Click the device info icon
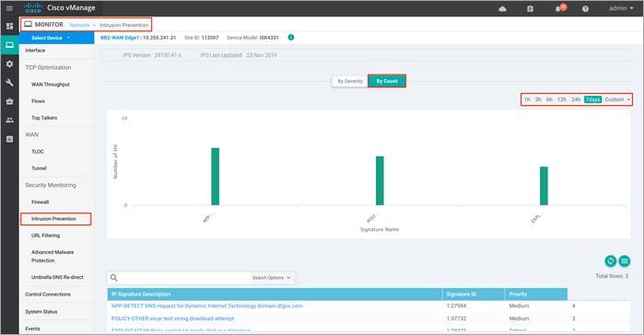The width and height of the screenshot is (644, 335). tap(291, 38)
